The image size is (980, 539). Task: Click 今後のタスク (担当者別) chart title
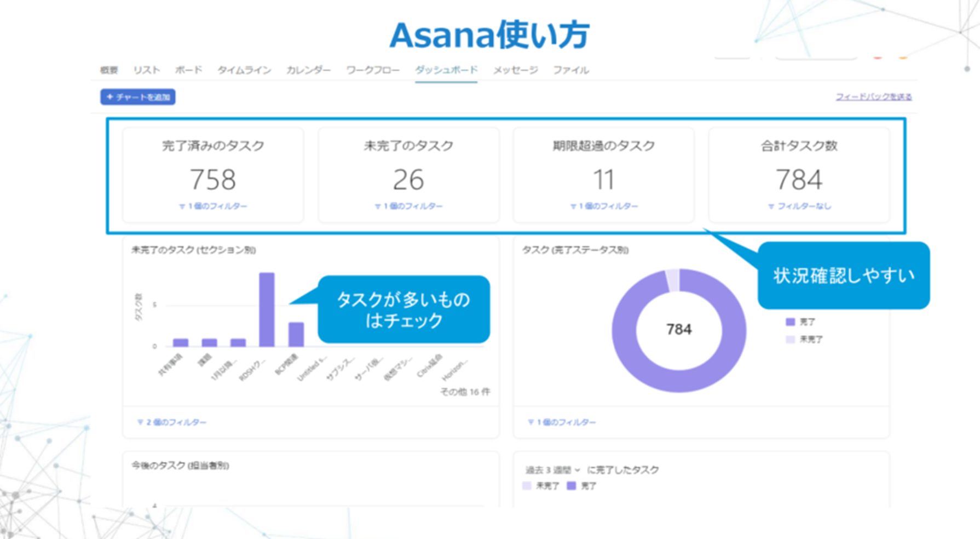tap(180, 466)
